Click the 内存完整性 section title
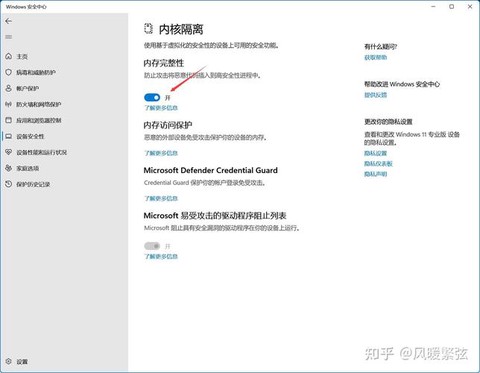 (164, 63)
